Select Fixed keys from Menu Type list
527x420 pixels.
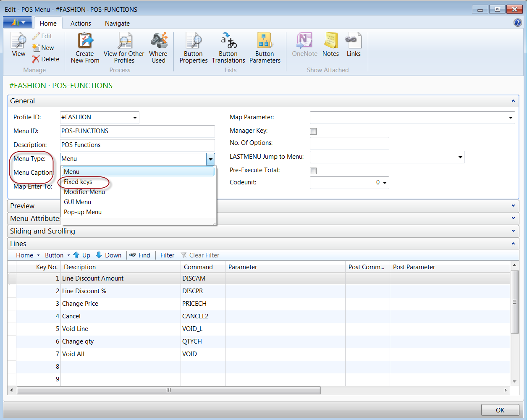(x=78, y=182)
